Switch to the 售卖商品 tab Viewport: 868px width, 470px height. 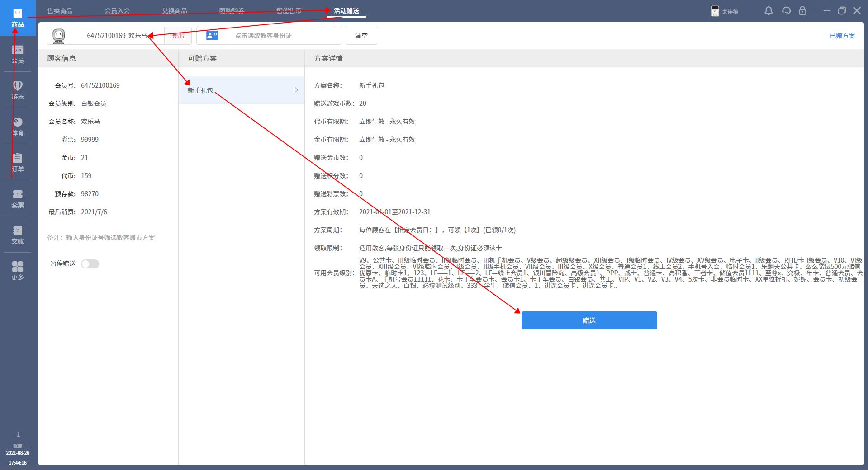click(x=60, y=11)
